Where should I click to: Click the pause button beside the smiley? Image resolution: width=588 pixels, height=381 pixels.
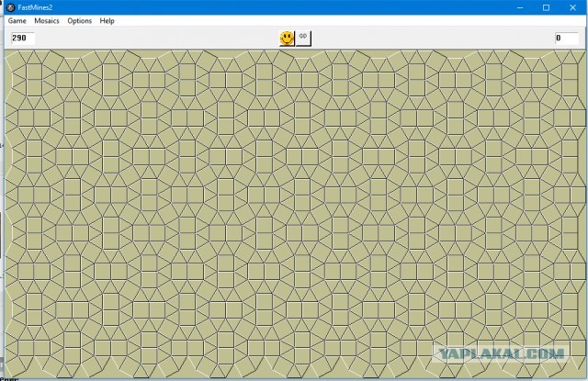(x=303, y=39)
